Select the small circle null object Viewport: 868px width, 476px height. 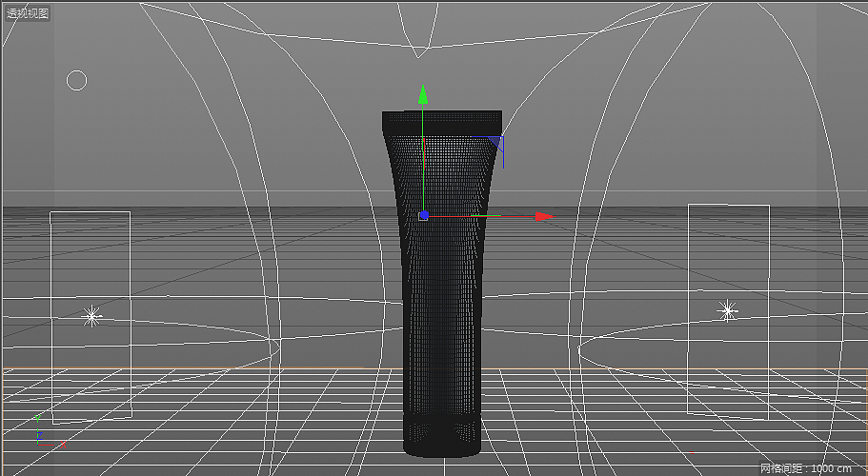point(76,81)
